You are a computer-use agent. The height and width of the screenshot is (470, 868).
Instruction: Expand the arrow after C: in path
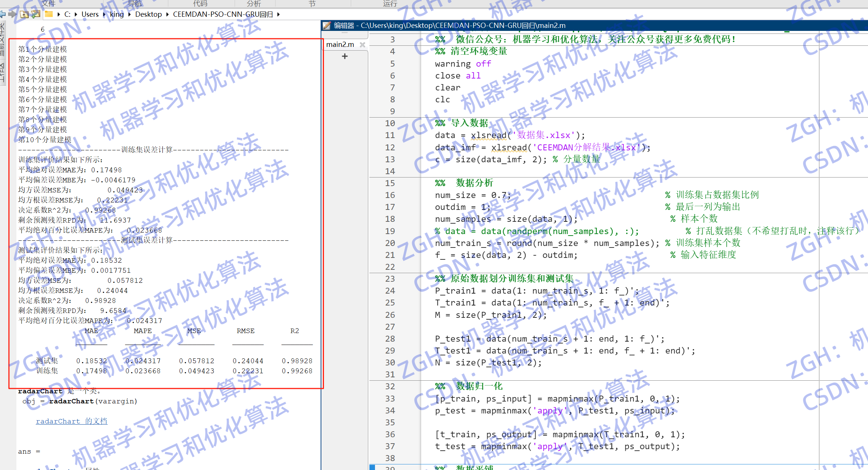pos(76,15)
